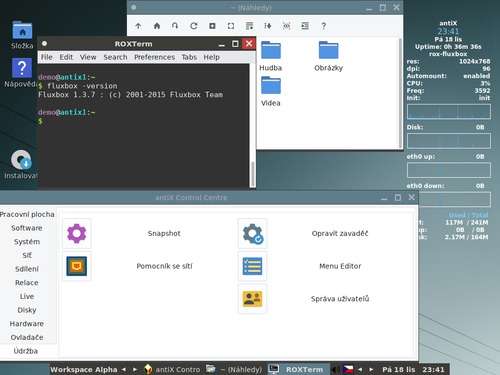The image size is (500, 375).
Task: Select the Ovladače category in Control Centre
Action: (x=27, y=337)
